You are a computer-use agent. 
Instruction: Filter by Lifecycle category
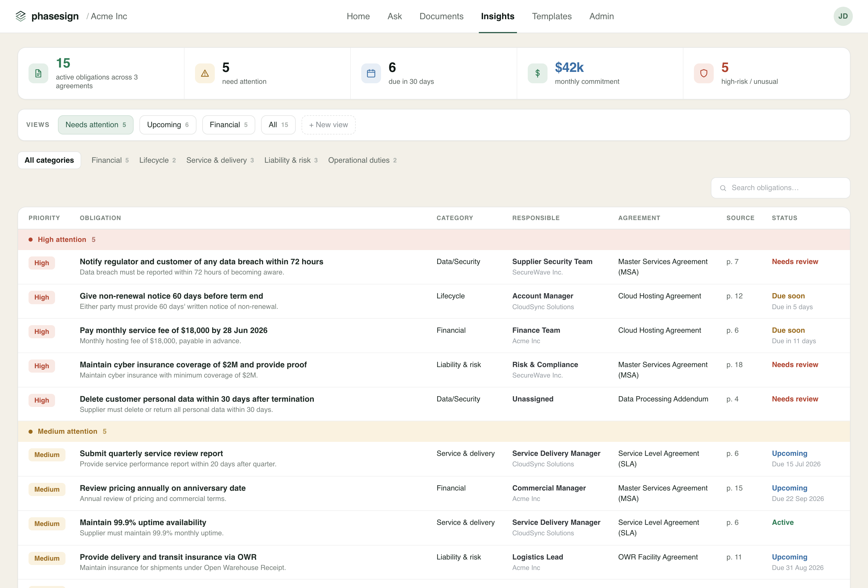[x=157, y=160]
